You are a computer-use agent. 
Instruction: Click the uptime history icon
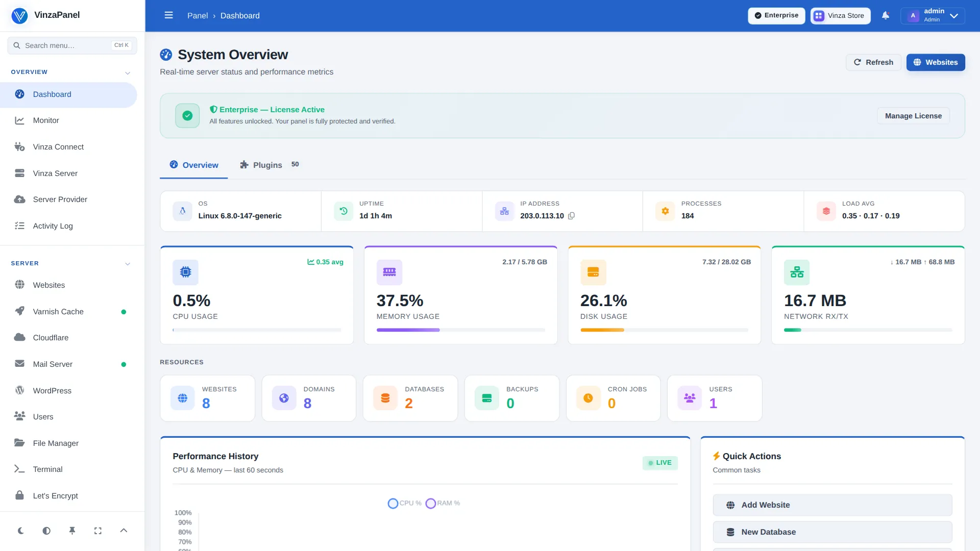pyautogui.click(x=344, y=211)
